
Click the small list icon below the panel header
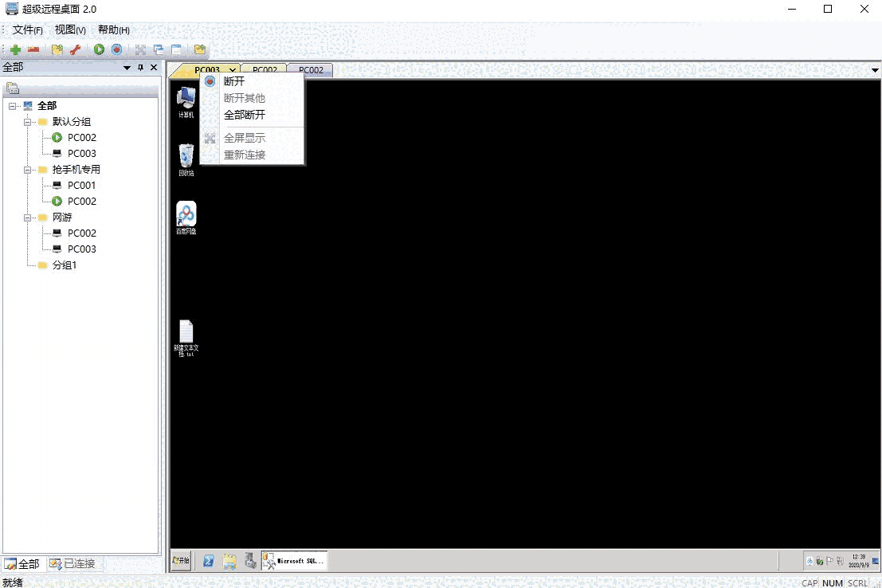click(x=13, y=88)
